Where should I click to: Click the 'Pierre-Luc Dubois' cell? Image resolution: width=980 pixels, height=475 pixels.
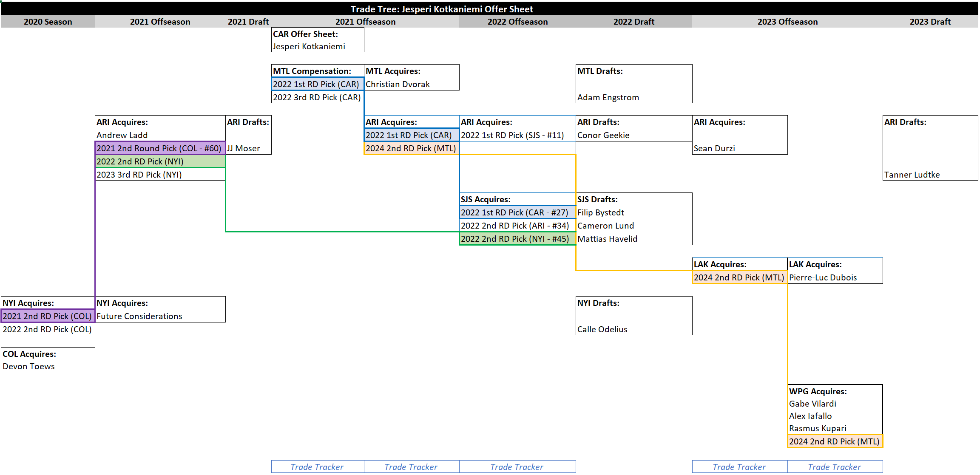pyautogui.click(x=835, y=277)
